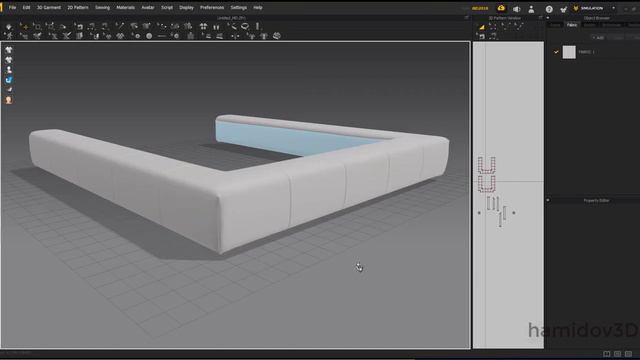Image resolution: width=640 pixels, height=360 pixels.
Task: Undock the 2D Pattern Window with its float icon
Action: click(540, 18)
